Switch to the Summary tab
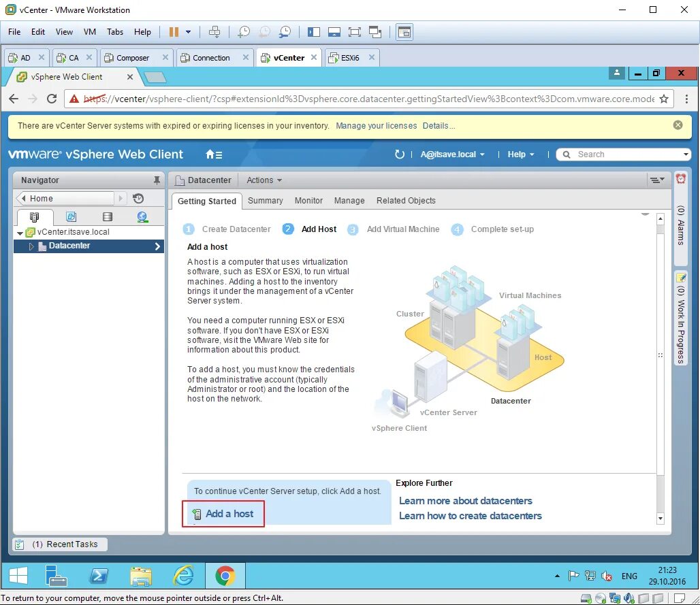Image resolution: width=700 pixels, height=605 pixels. (265, 201)
